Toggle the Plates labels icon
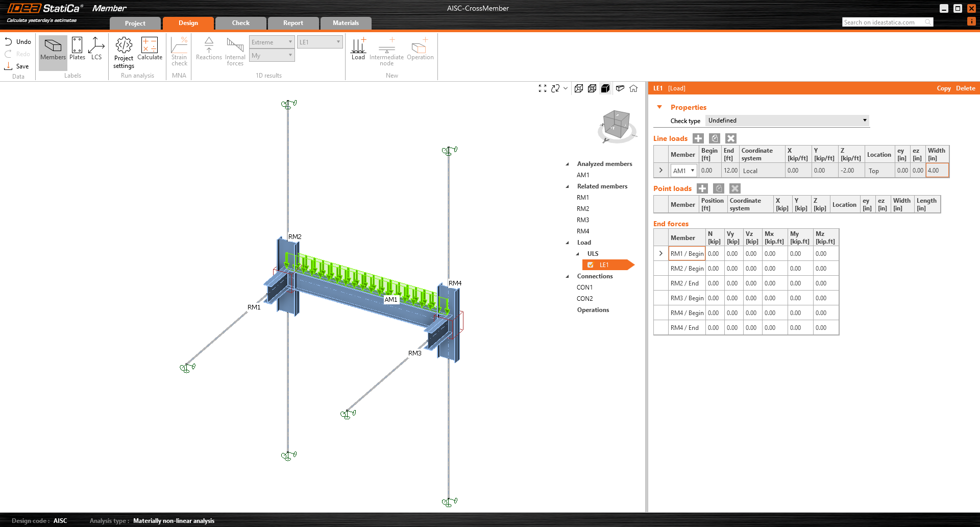980x527 pixels. pyautogui.click(x=77, y=50)
